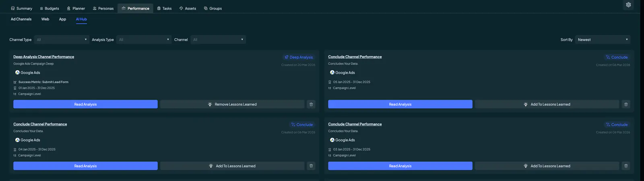
Task: Switch to the Assets tab
Action: point(188,8)
